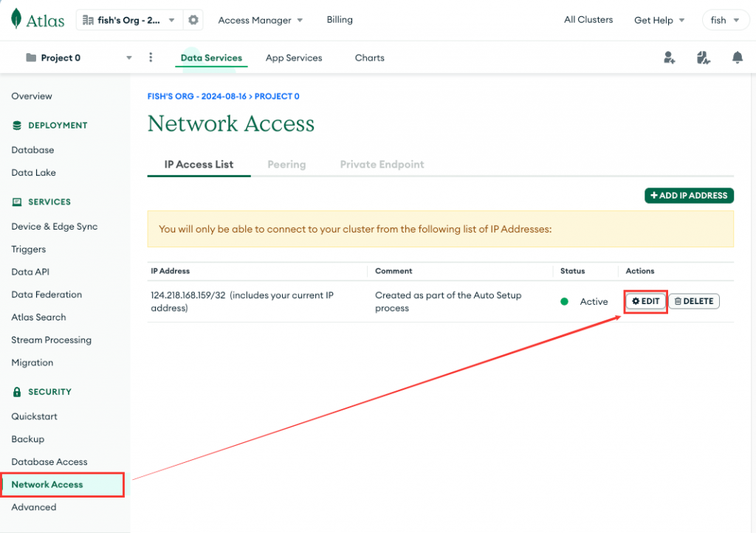Screen dimensions: 756x533
Task: Open Triggers in the sidebar
Action: click(x=29, y=249)
